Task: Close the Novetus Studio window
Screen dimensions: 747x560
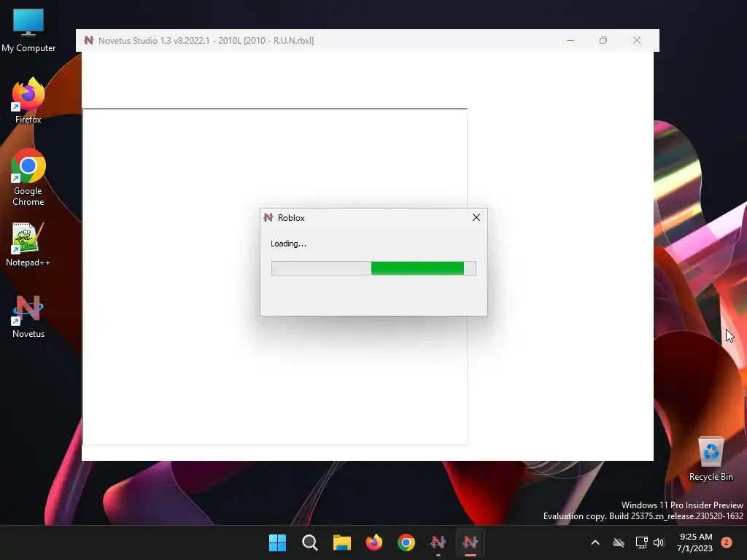Action: tap(636, 41)
